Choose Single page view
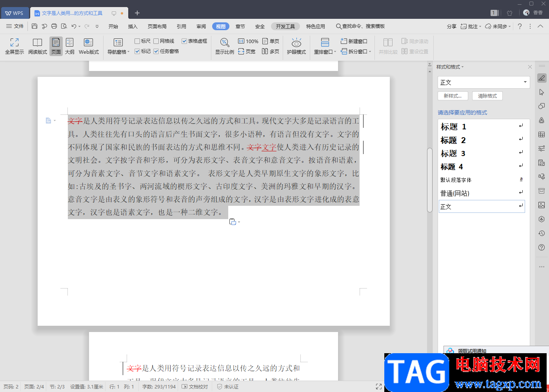The image size is (549, 392). pyautogui.click(x=271, y=41)
